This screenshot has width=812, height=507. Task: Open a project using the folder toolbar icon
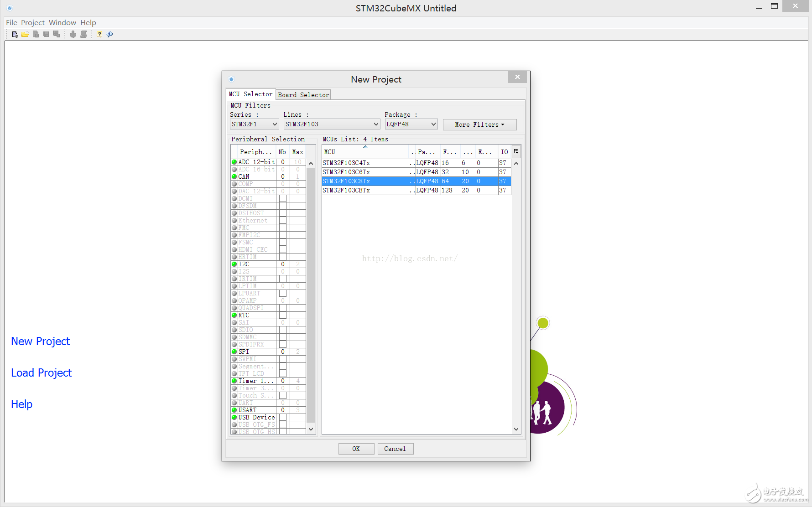pos(25,34)
